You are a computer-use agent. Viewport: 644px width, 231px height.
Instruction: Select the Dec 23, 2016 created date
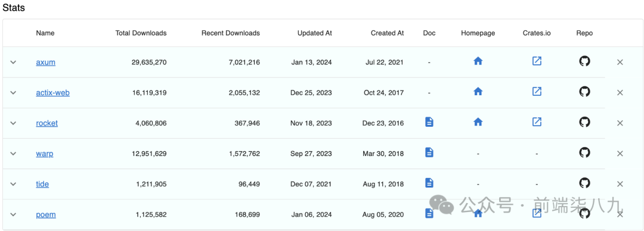[x=383, y=123]
